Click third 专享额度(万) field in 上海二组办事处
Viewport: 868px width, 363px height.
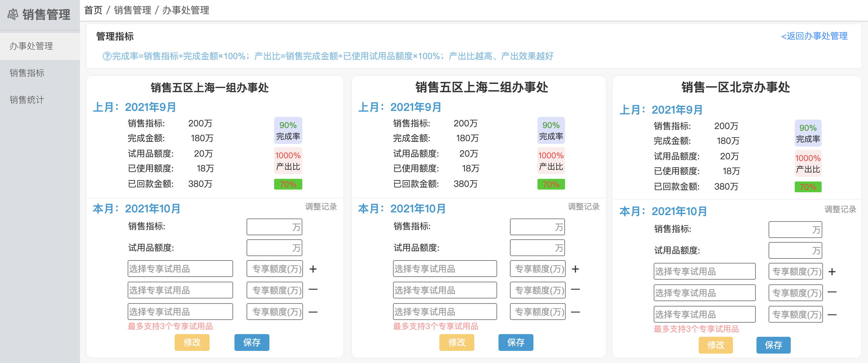538,312
